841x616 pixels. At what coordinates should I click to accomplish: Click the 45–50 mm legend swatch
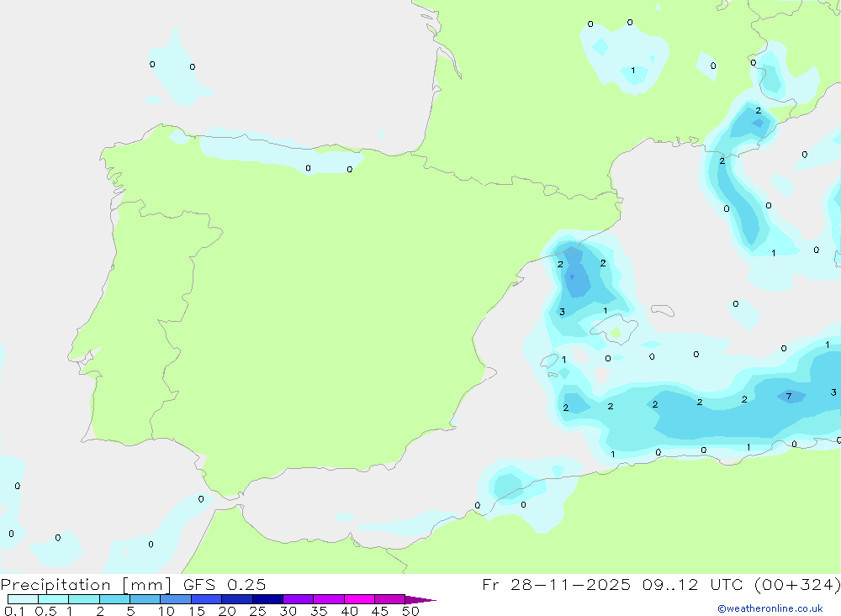390,599
